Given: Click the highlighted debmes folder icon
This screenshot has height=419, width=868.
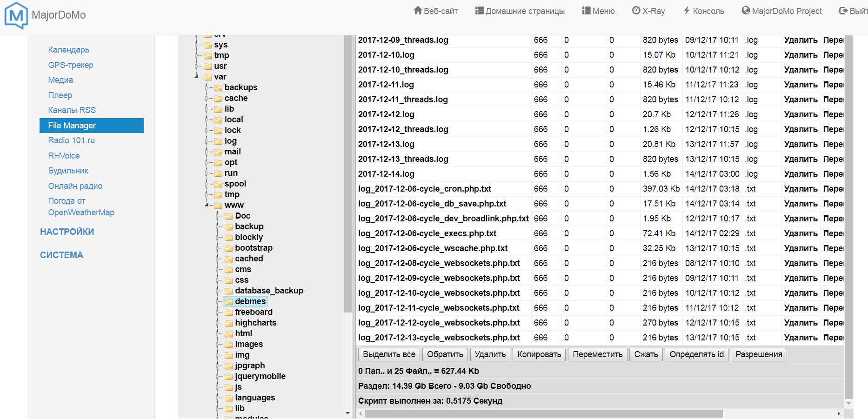Looking at the screenshot, I should [x=229, y=302].
